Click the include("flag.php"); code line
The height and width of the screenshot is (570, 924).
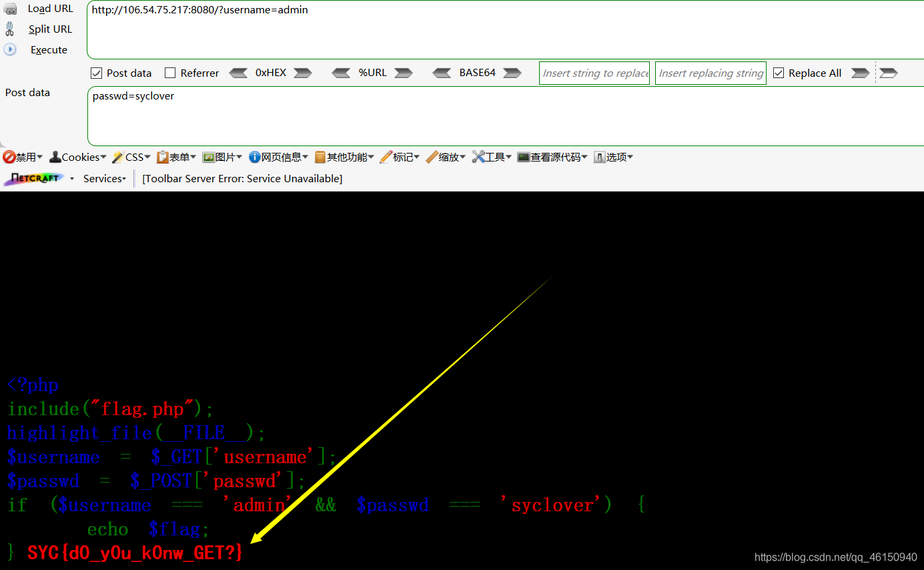click(111, 408)
